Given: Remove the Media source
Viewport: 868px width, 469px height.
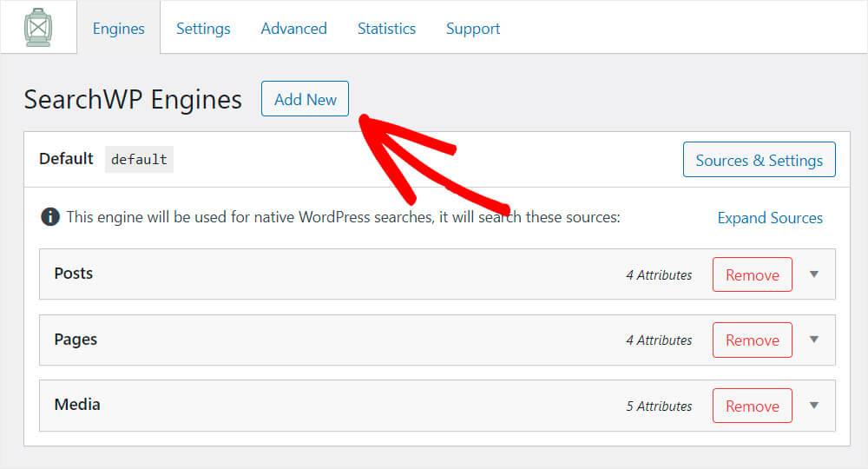Looking at the screenshot, I should 753,406.
